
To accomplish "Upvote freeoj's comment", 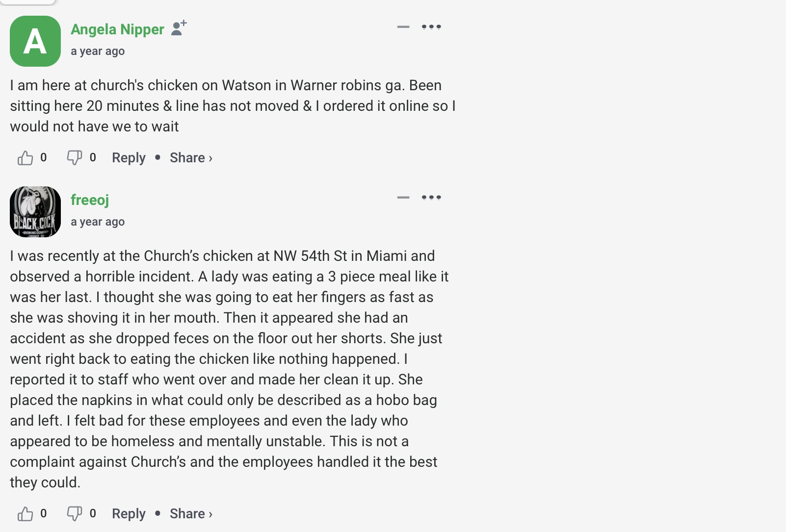I will (26, 514).
